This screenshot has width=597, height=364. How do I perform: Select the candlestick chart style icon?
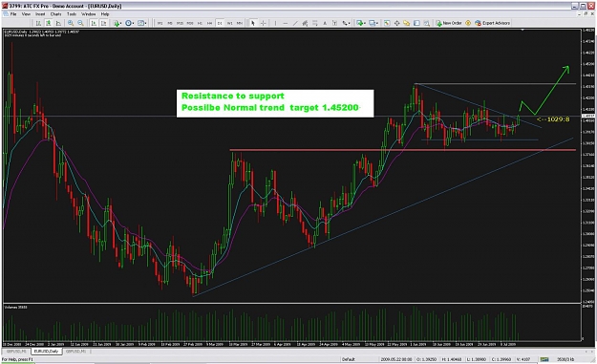49,23
